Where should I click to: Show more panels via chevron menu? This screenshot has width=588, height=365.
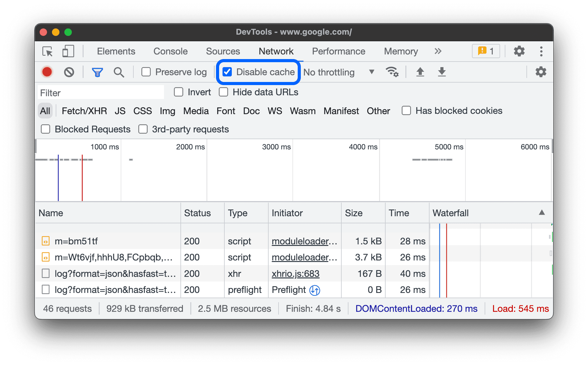click(438, 51)
